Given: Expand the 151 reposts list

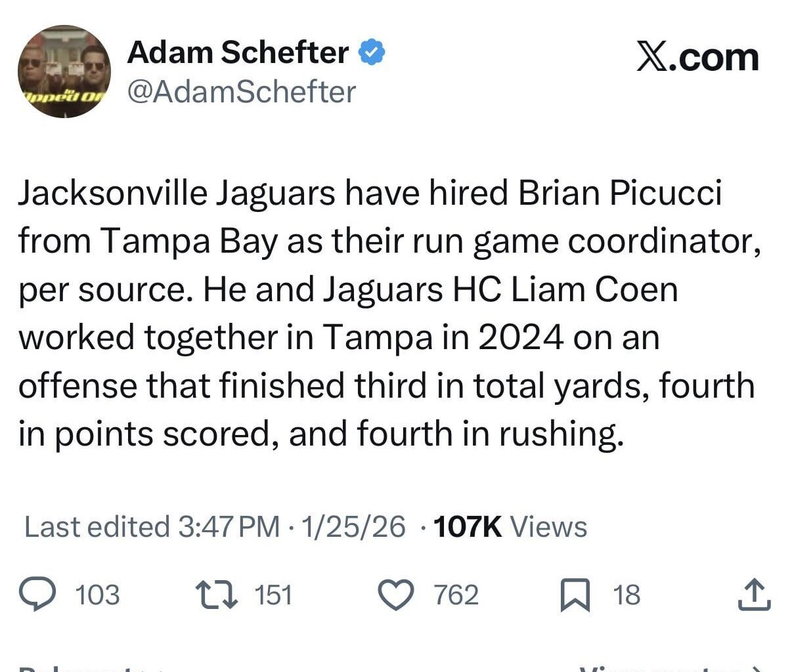Looking at the screenshot, I should click(273, 596).
